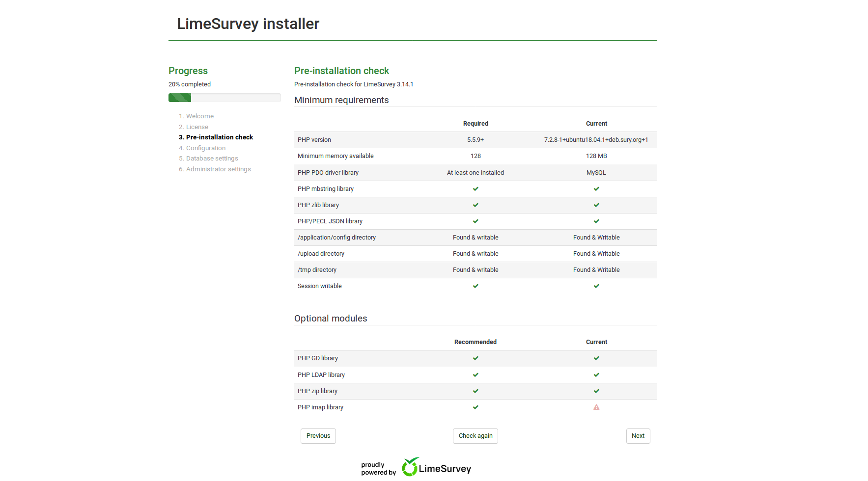The image size is (868, 481).
Task: Click Session writable Current checkmark
Action: [x=596, y=286]
